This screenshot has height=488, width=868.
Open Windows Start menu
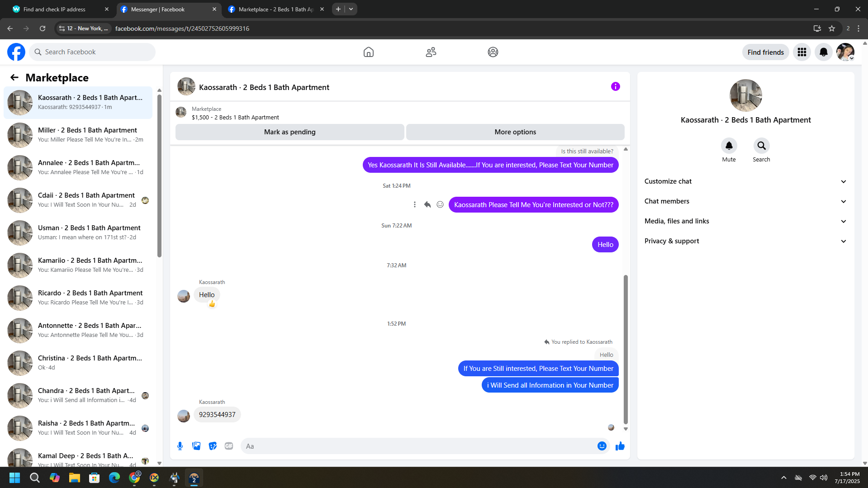tap(14, 478)
